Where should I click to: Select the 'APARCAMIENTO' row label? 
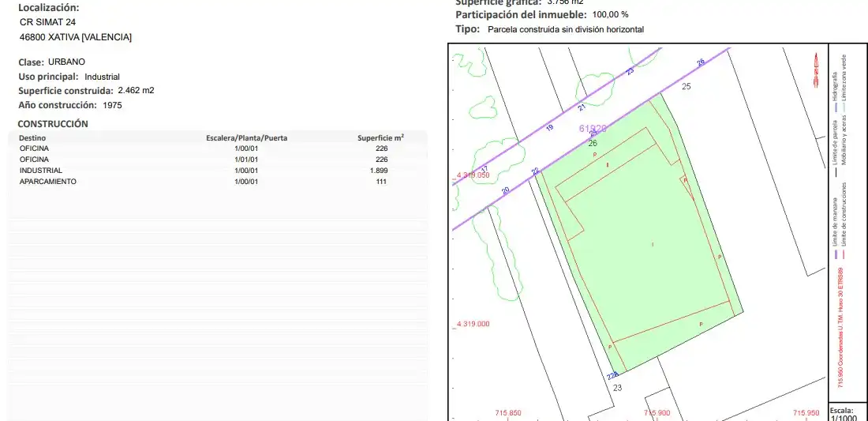coord(47,181)
